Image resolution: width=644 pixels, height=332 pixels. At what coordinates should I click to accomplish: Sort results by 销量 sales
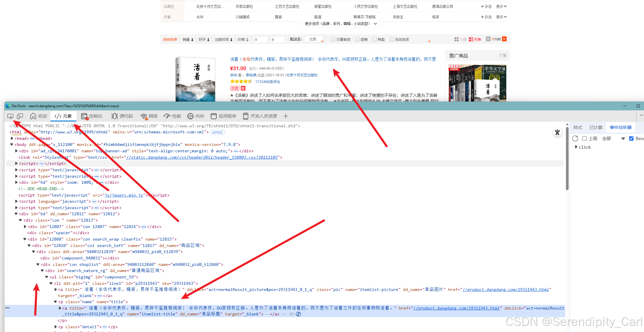pyautogui.click(x=188, y=40)
